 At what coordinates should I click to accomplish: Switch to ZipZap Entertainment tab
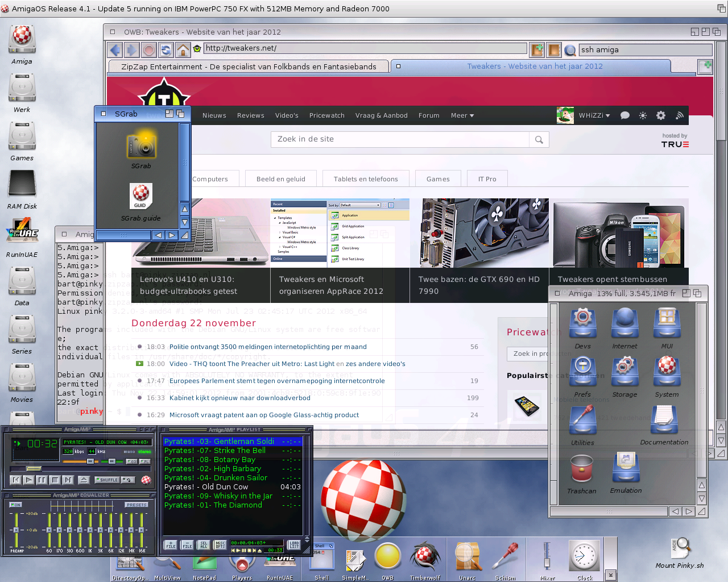249,66
